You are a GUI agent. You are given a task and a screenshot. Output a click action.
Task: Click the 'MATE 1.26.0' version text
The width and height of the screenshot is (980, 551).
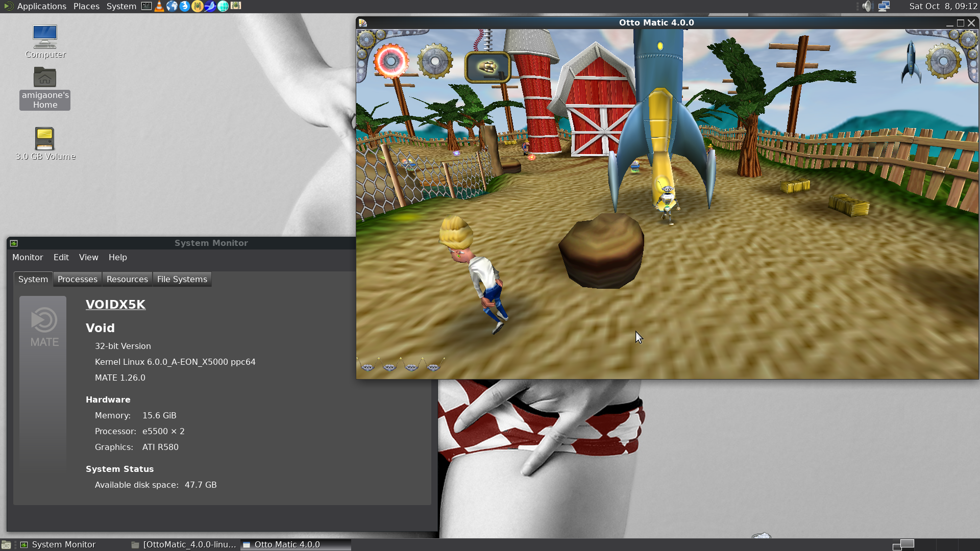(120, 378)
